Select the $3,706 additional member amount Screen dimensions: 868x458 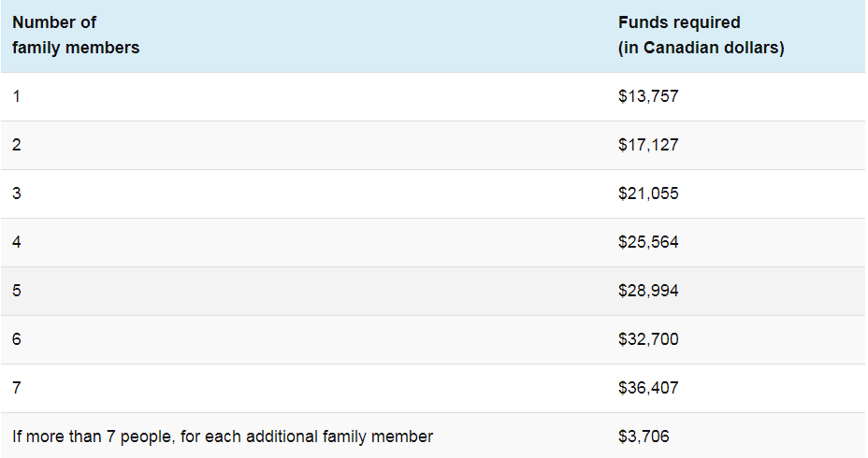[x=644, y=437]
